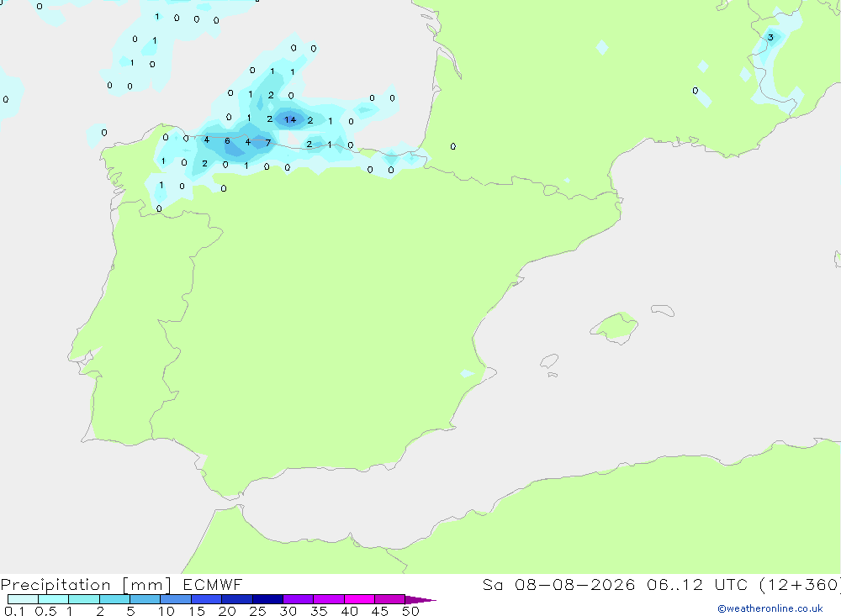The image size is (841, 616).
Task: Click the legend label 45
Action: (380, 611)
